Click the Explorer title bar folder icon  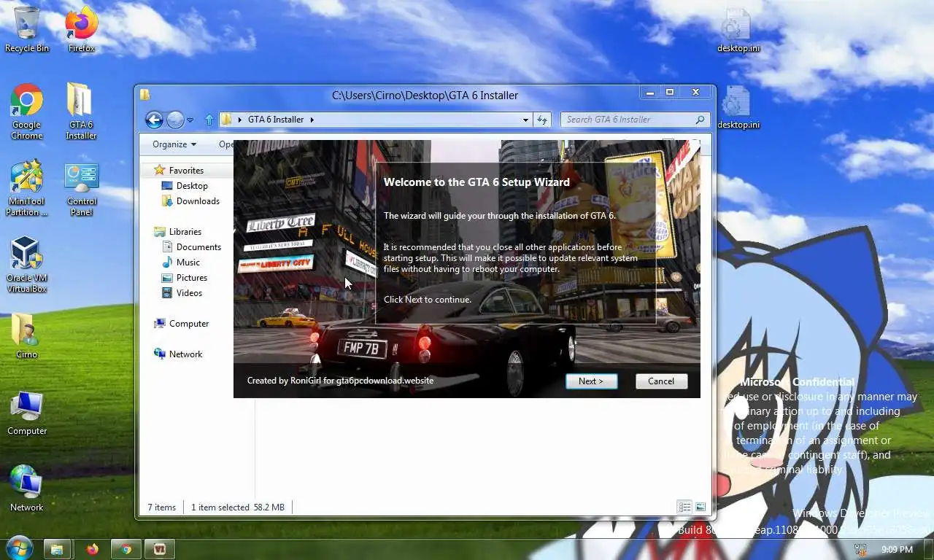[145, 95]
